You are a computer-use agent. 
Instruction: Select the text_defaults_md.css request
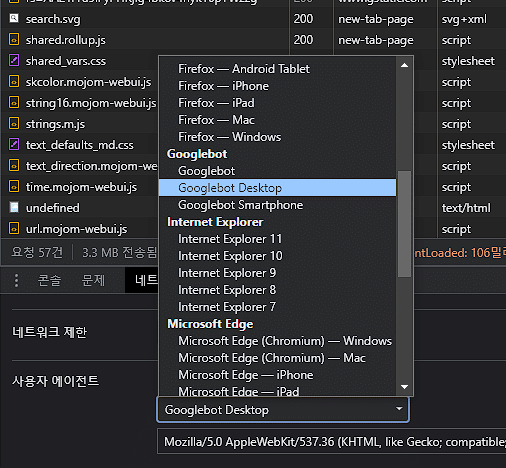pos(80,145)
